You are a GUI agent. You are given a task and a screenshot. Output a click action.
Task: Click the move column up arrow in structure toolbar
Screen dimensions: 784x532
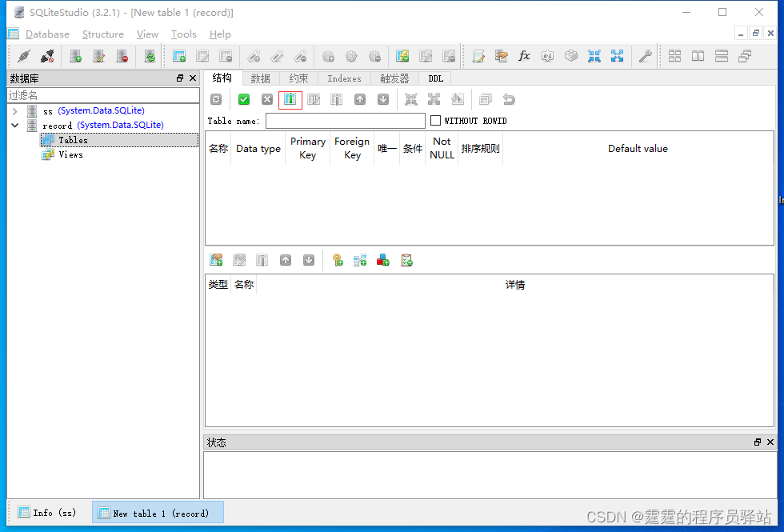tap(360, 99)
